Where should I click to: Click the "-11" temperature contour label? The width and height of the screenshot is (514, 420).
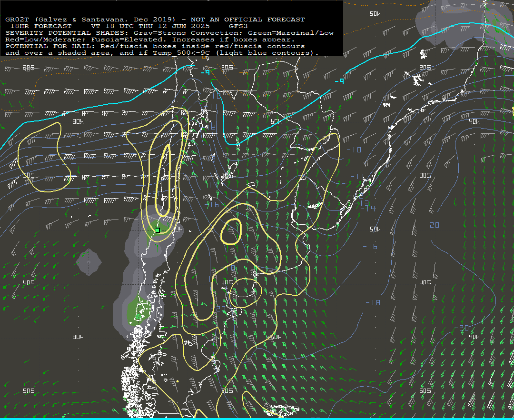point(357,176)
